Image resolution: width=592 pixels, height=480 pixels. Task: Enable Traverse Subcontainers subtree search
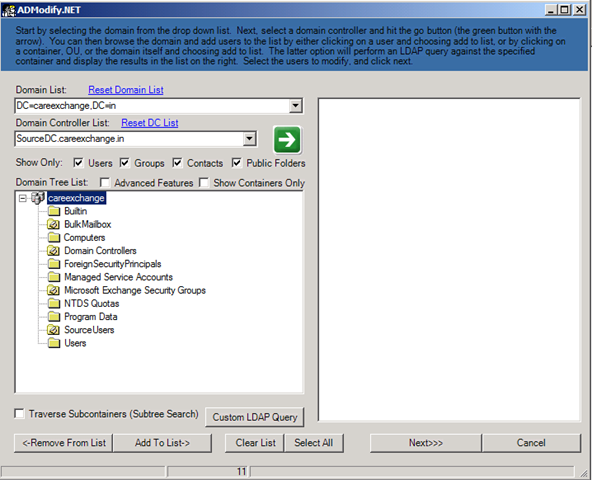point(19,414)
